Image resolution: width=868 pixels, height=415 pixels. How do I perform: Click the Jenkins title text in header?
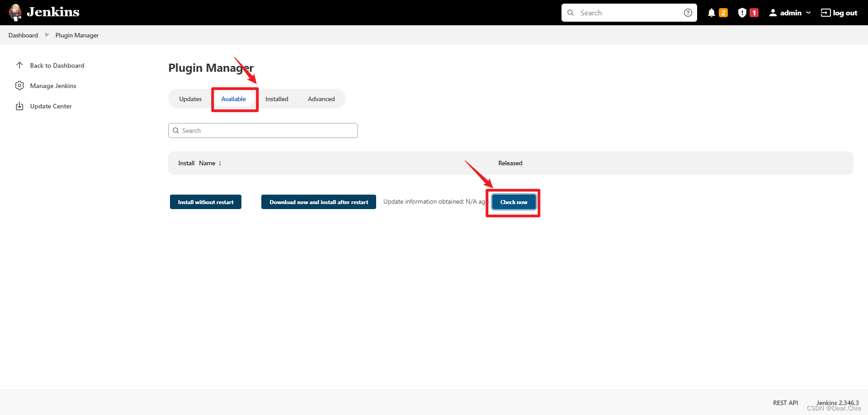pyautogui.click(x=53, y=12)
